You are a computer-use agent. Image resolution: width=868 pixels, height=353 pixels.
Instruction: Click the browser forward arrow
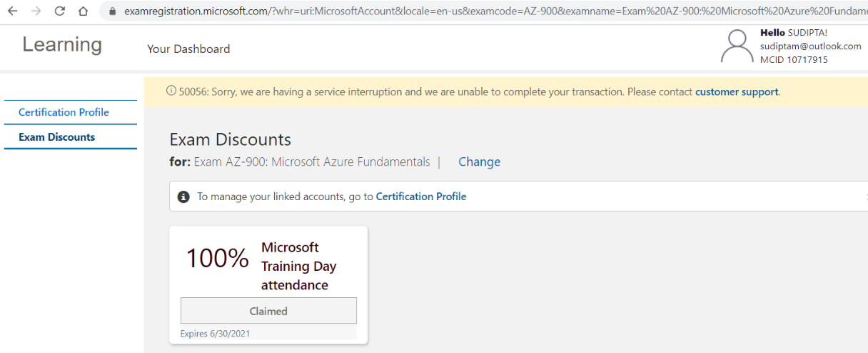click(36, 11)
